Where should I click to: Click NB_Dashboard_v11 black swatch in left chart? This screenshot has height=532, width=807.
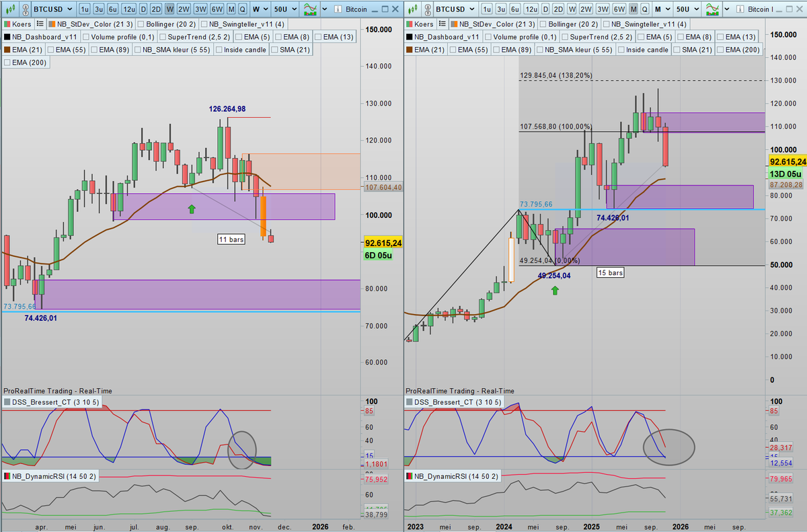pos(8,37)
